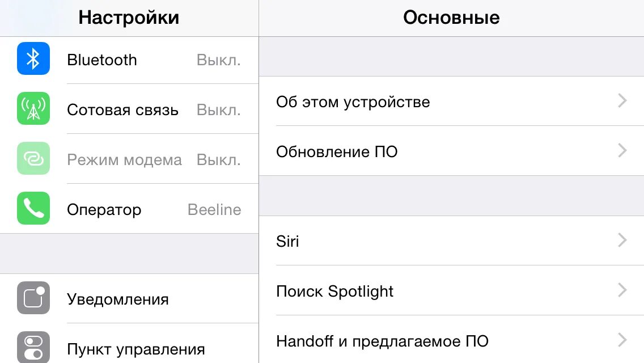Tap the green cellular antenna icon
The width and height of the screenshot is (644, 363).
click(x=33, y=109)
